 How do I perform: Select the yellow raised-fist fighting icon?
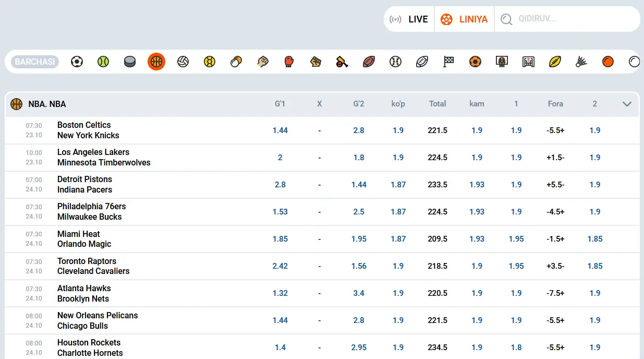click(x=315, y=62)
